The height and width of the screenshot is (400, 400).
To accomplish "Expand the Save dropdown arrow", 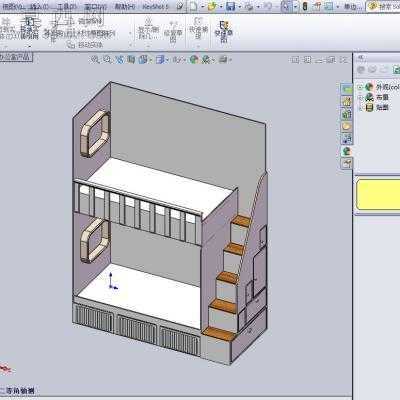I will [x=239, y=7].
